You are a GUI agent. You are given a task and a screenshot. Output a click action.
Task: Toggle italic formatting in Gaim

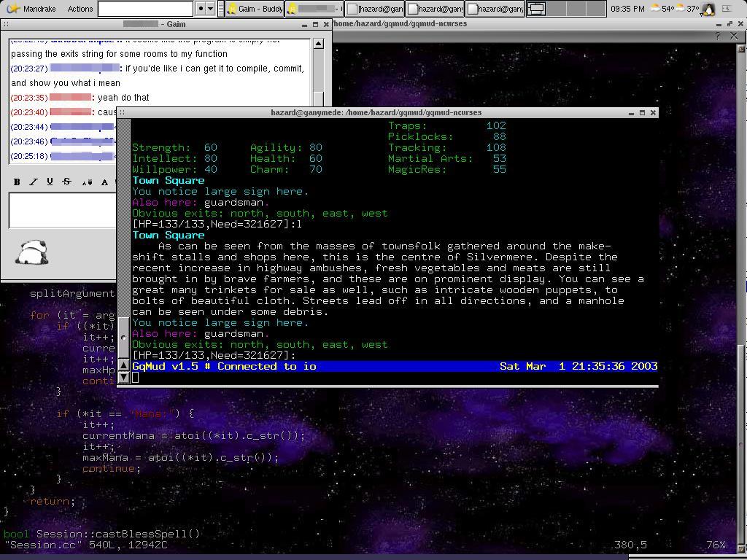point(33,182)
